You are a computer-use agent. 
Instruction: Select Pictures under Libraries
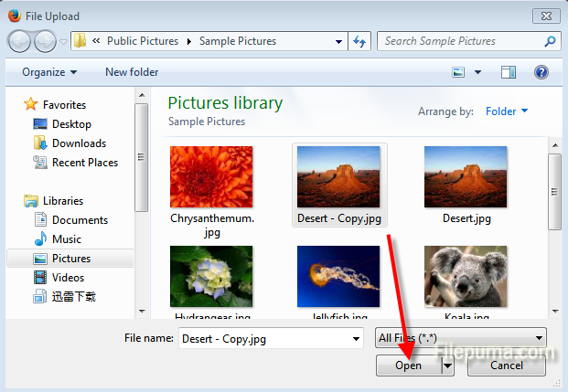point(71,259)
